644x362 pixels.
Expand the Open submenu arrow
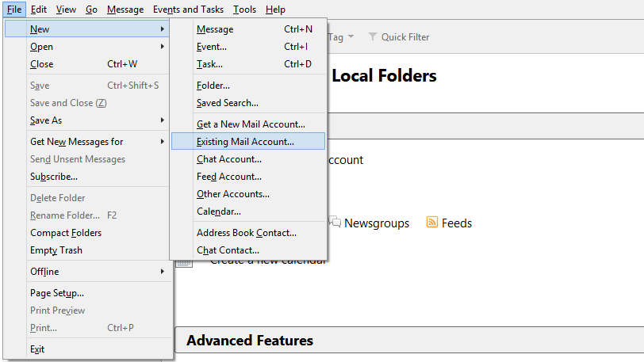[163, 47]
